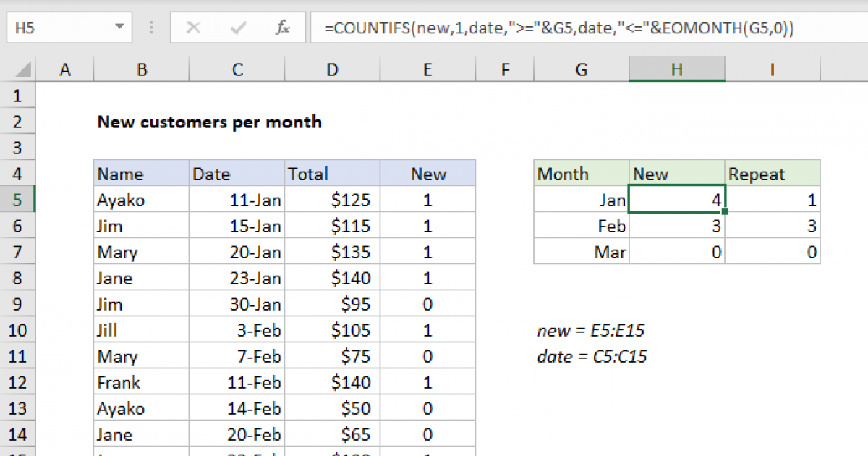The image size is (868, 456).
Task: Select the cell showing Feb New count 3
Action: pos(676,225)
